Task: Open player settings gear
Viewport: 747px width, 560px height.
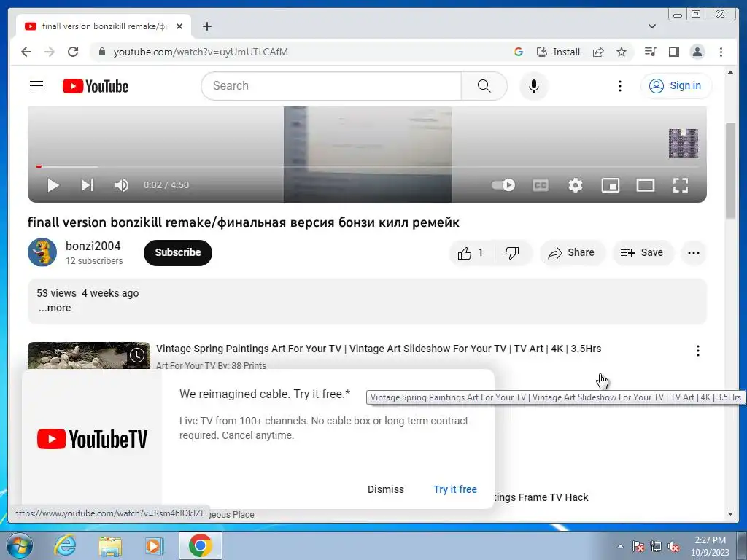Action: (576, 184)
